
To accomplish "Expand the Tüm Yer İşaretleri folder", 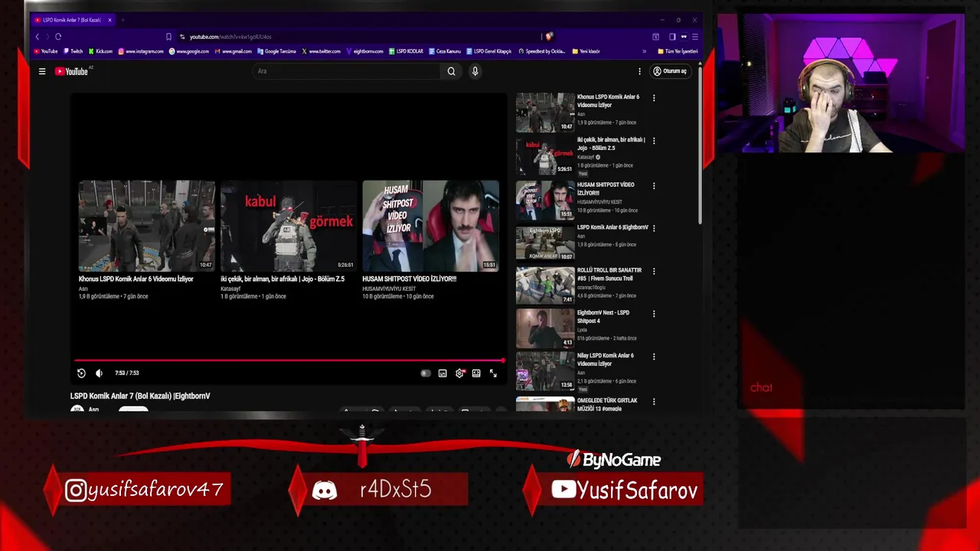I will (x=678, y=51).
